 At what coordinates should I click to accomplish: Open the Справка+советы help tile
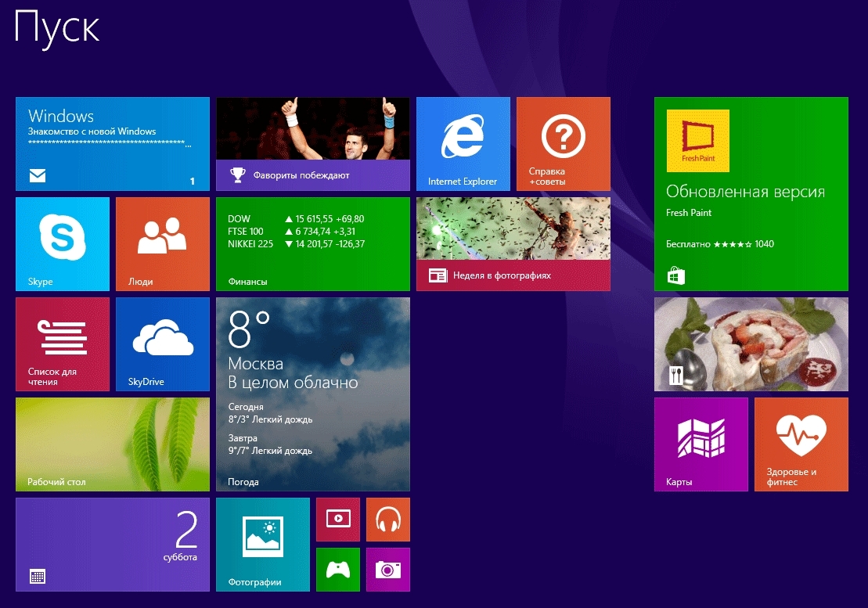tap(564, 144)
